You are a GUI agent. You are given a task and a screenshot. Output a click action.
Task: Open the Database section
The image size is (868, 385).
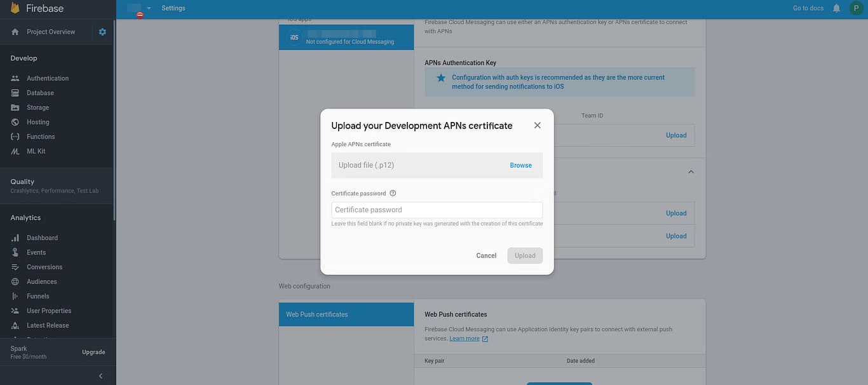[40, 92]
